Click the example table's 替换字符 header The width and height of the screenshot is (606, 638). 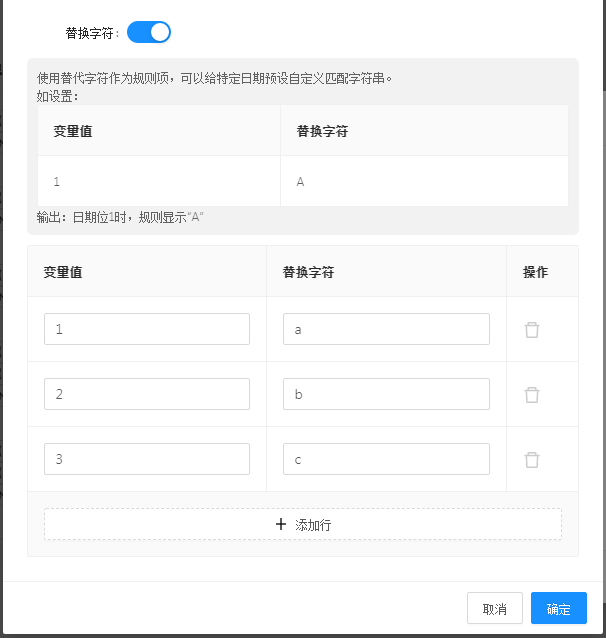click(x=322, y=131)
